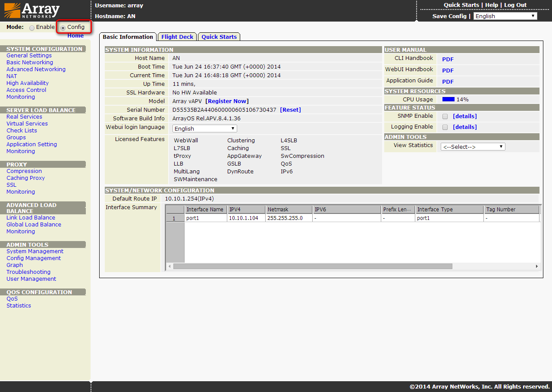
Task: Open Troubleshooting
Action: pos(28,272)
